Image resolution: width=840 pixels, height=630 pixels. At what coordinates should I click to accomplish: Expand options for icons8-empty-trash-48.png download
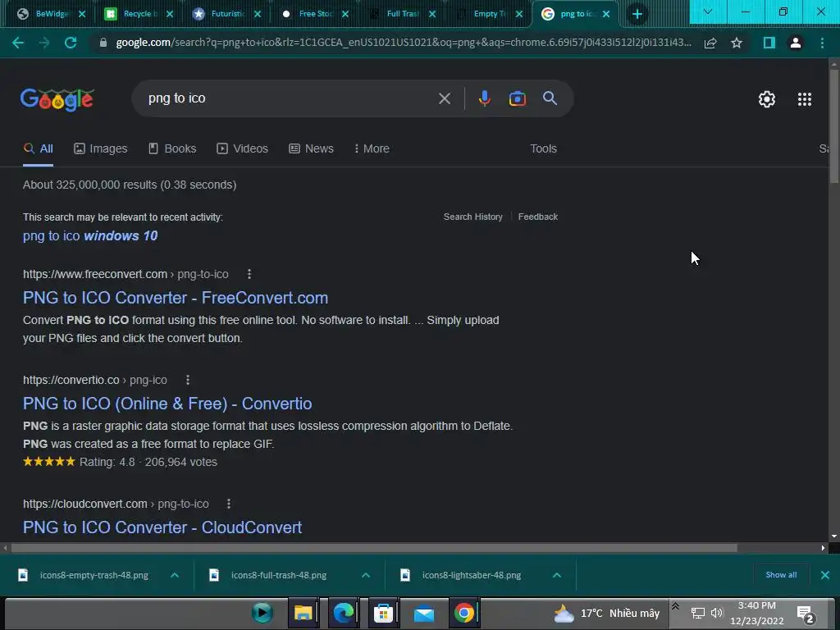[175, 575]
